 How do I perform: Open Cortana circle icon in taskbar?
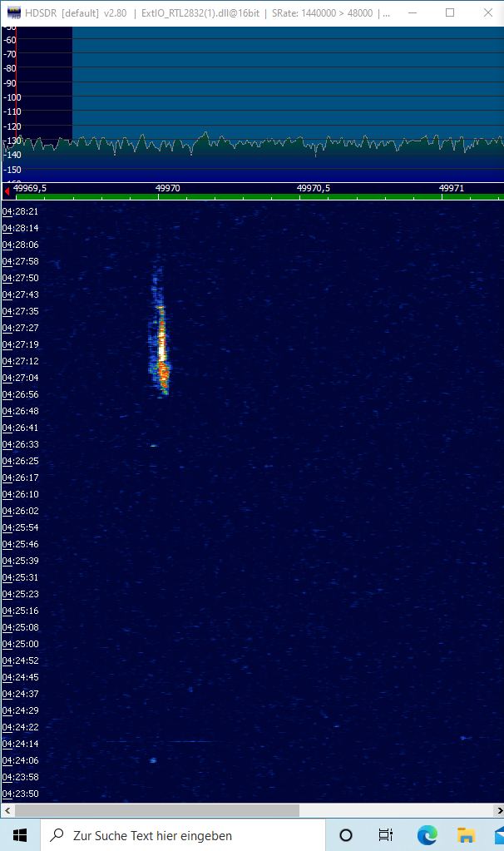pyautogui.click(x=346, y=834)
